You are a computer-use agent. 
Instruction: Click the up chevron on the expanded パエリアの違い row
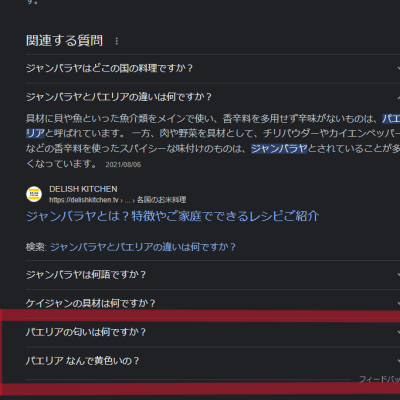point(398,97)
